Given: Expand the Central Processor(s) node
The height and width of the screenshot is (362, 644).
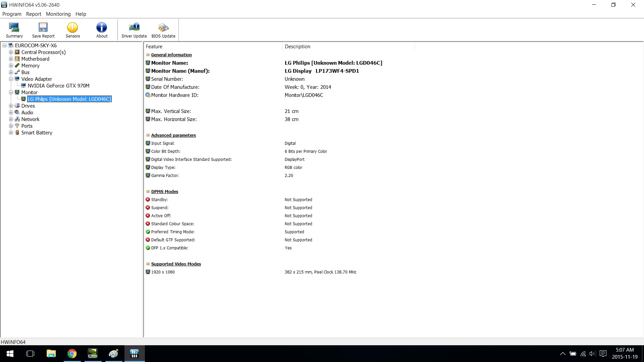Looking at the screenshot, I should [x=11, y=52].
